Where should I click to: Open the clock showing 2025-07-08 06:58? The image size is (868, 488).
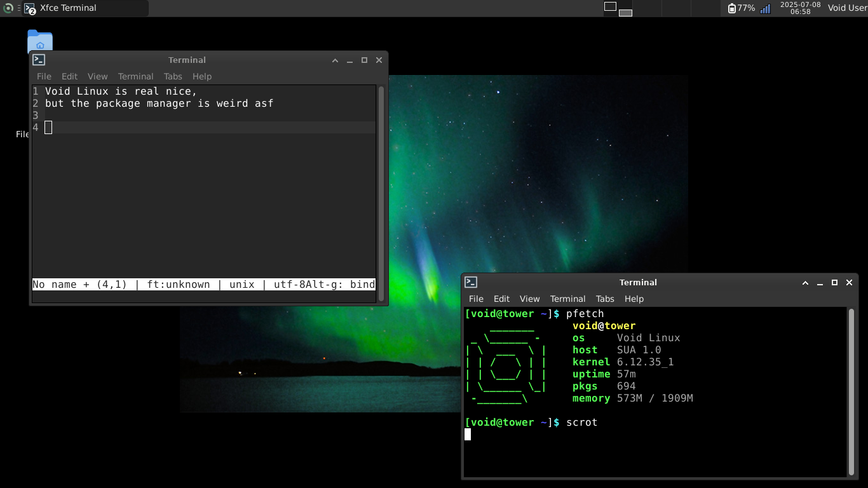[x=801, y=8]
